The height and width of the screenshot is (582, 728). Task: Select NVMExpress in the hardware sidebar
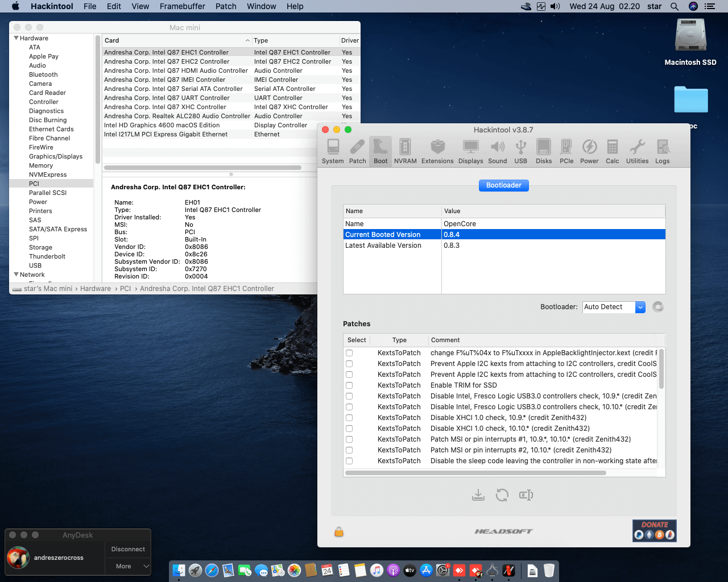tap(48, 174)
